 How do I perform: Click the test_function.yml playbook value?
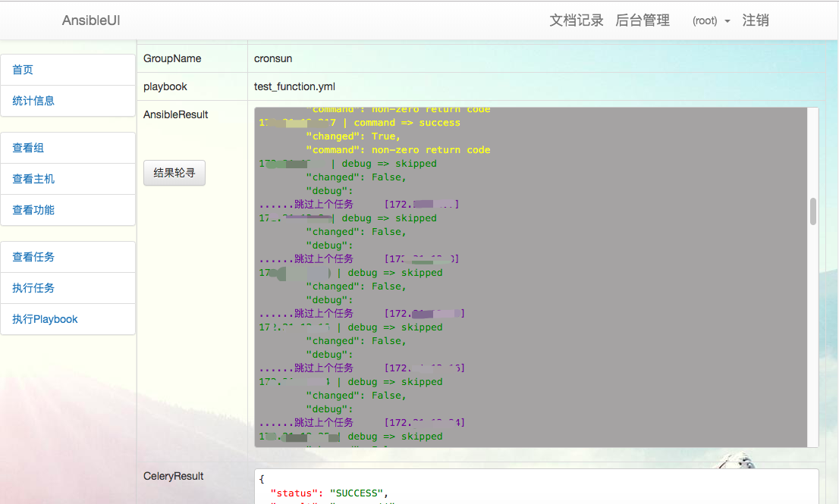point(294,86)
